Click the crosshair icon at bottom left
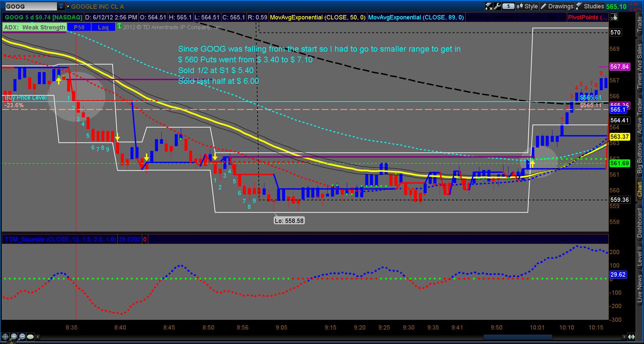 coord(5,337)
